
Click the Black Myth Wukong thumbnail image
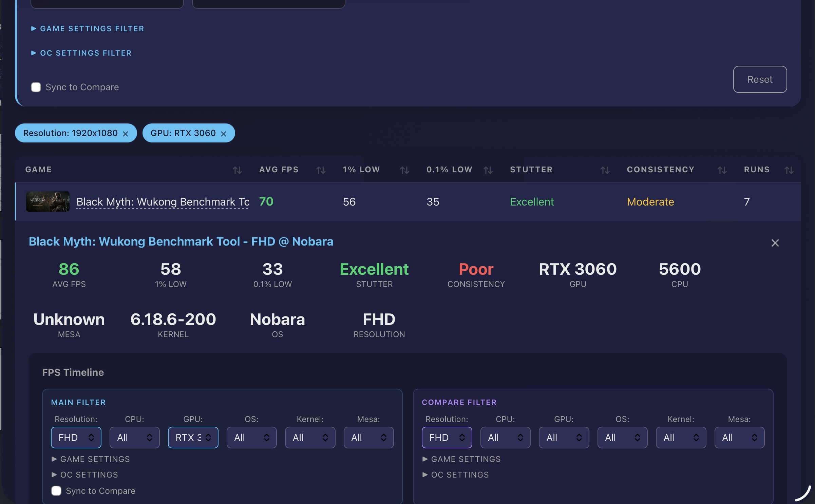(x=48, y=201)
